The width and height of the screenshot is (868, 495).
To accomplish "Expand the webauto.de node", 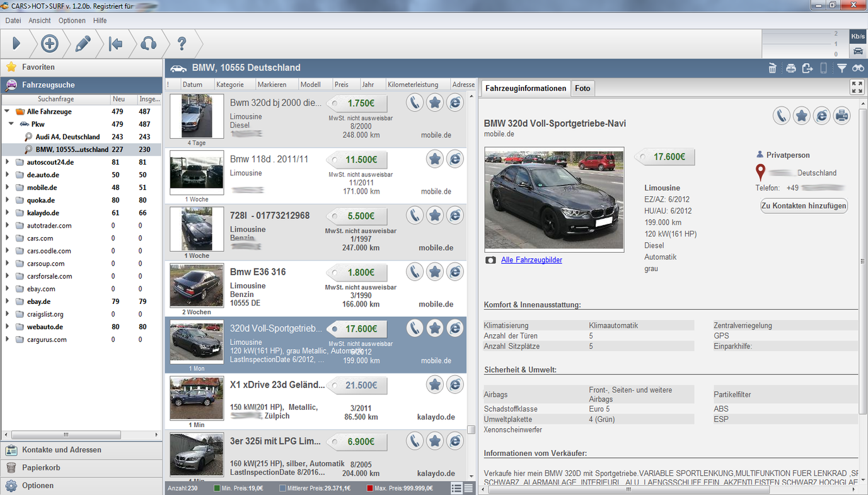I will pyautogui.click(x=7, y=327).
